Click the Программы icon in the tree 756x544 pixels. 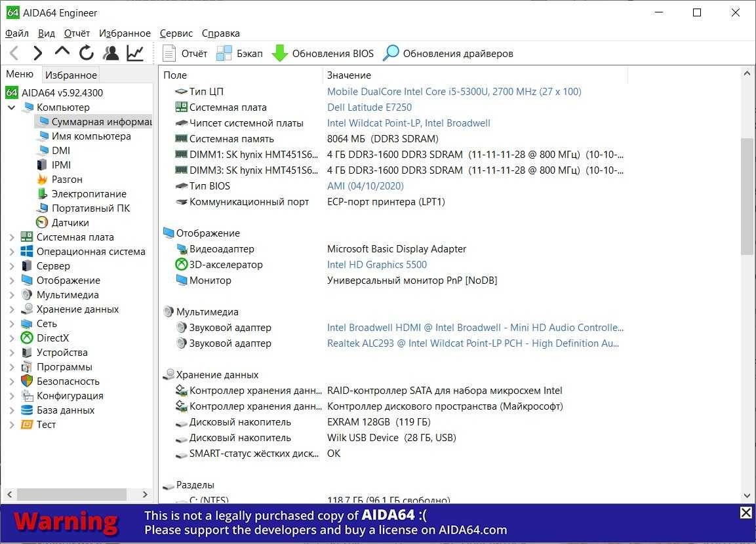coord(27,367)
